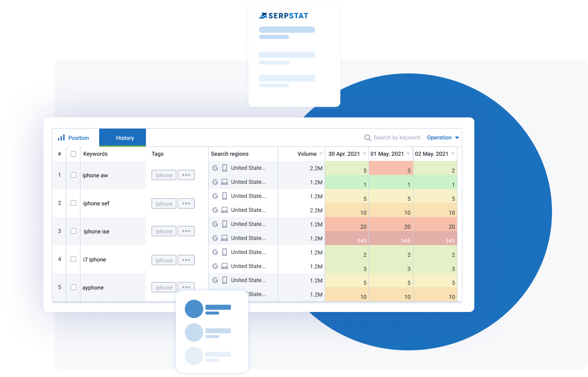588x377 pixels.
Task: Click the mobile device icon for i7 iphone
Action: click(225, 252)
